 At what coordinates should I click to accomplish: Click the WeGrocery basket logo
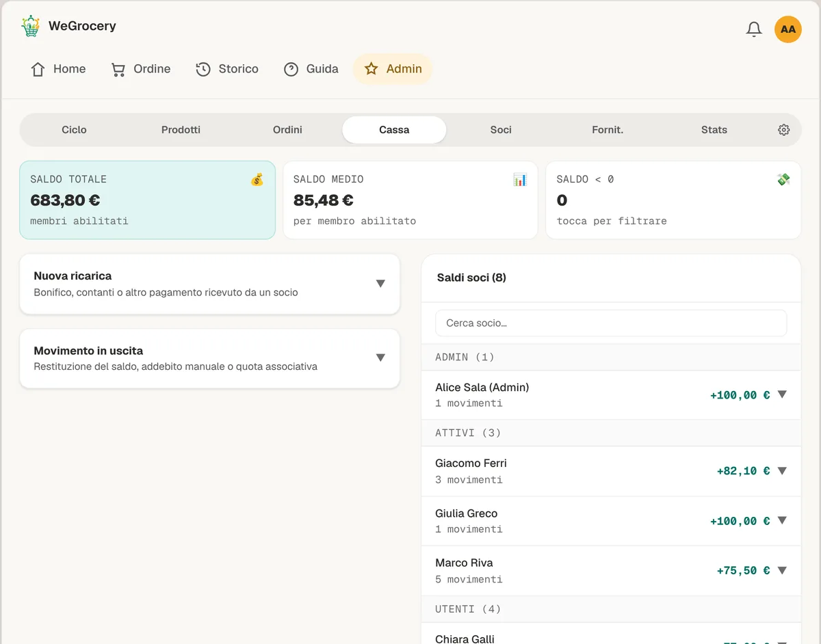tap(31, 27)
